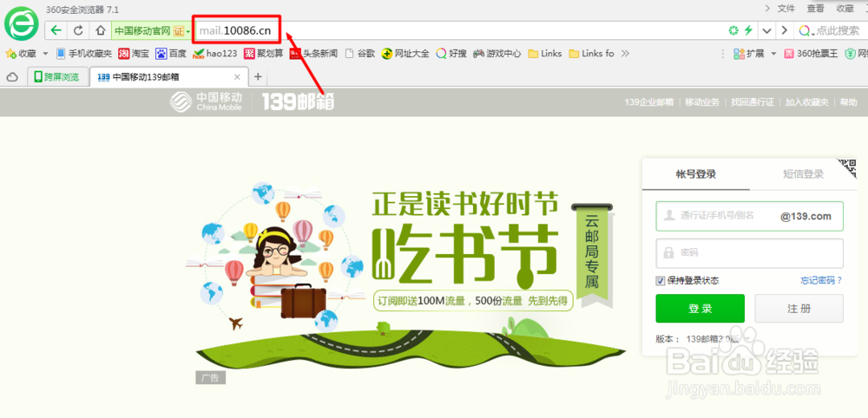Click the green 登录 button

click(x=700, y=309)
